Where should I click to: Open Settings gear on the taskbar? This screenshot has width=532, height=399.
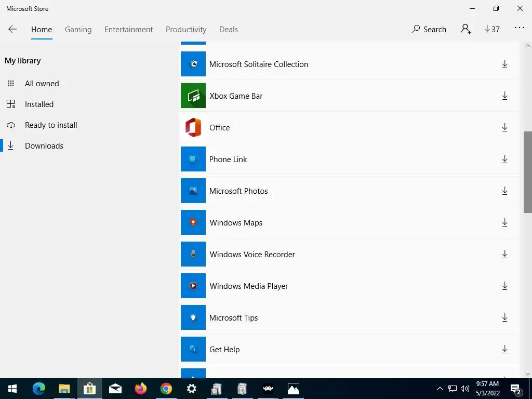coord(191,389)
